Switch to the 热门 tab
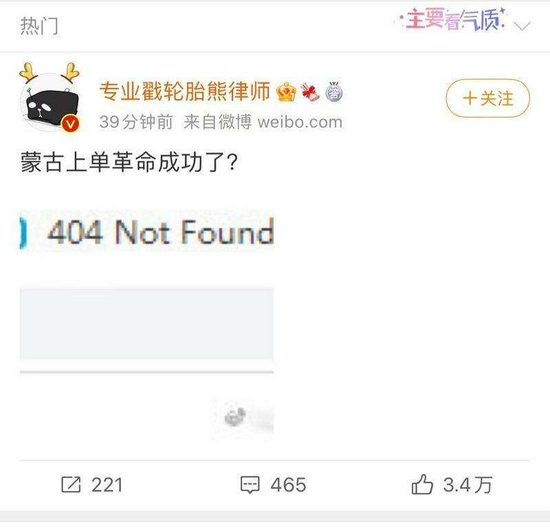The height and width of the screenshot is (528, 550). click(39, 26)
